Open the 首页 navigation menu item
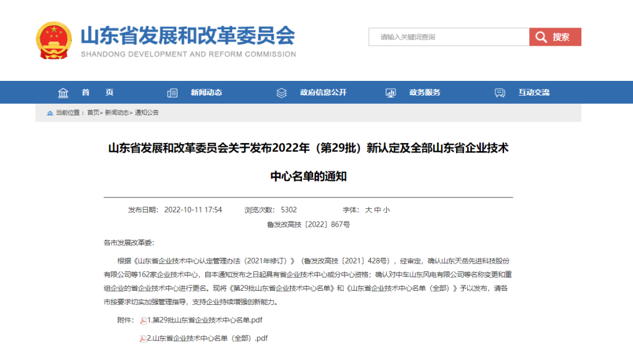Viewport: 633px width, 364px height. pos(97,93)
